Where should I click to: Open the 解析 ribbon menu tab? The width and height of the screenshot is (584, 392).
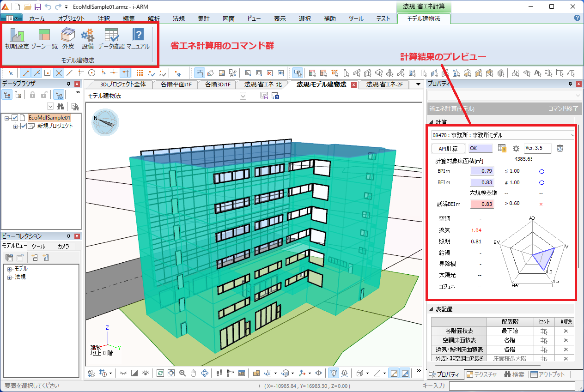pos(154,19)
